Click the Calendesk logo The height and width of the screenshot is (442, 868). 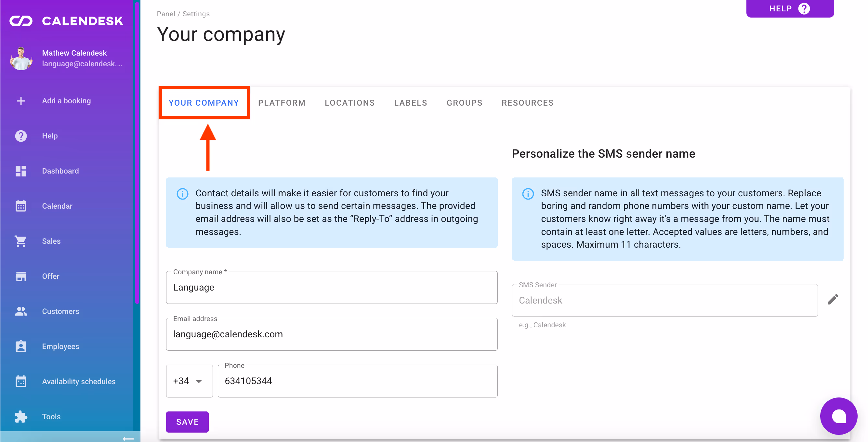(x=66, y=20)
